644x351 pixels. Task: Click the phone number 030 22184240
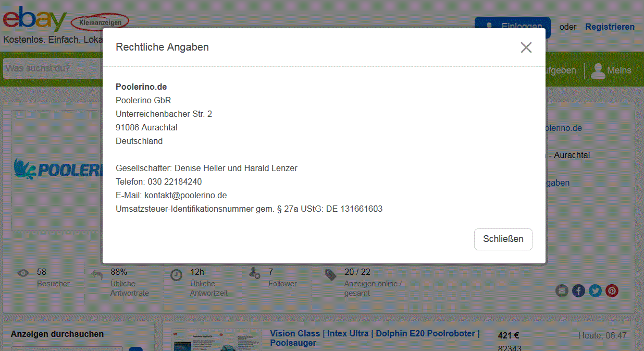[x=174, y=181]
